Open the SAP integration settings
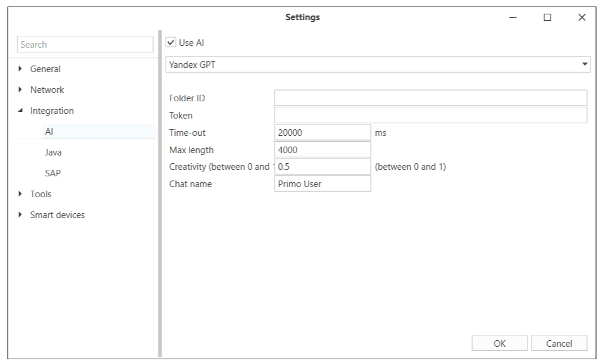This screenshot has height=364, width=602. pyautogui.click(x=53, y=173)
